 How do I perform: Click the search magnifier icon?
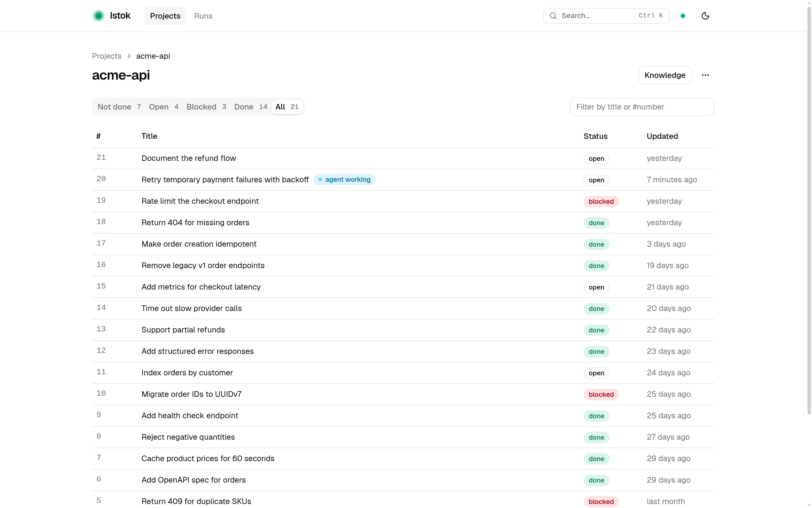click(553, 16)
